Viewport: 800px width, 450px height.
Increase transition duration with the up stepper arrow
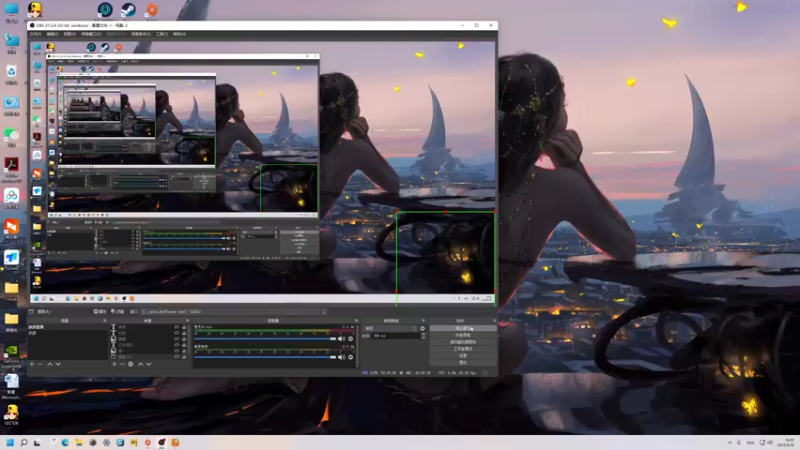tap(423, 334)
